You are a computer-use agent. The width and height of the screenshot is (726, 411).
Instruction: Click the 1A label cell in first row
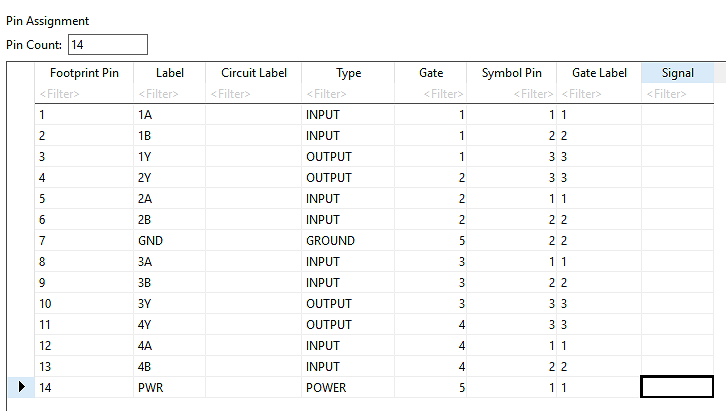click(x=169, y=115)
